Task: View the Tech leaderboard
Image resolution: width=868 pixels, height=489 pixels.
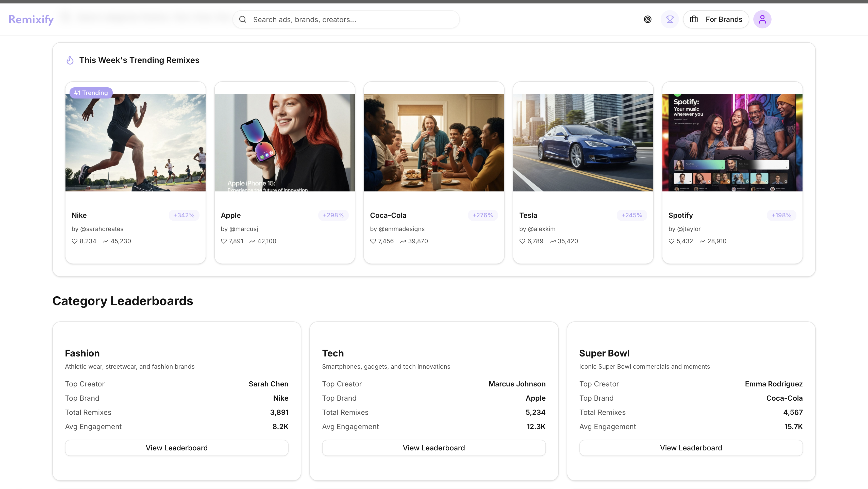Action: point(434,448)
